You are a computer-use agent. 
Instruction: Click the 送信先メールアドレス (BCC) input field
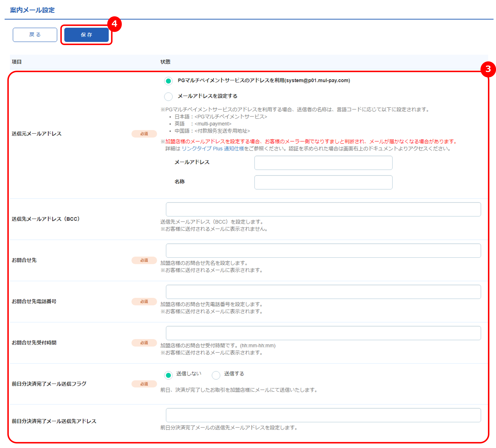click(323, 209)
